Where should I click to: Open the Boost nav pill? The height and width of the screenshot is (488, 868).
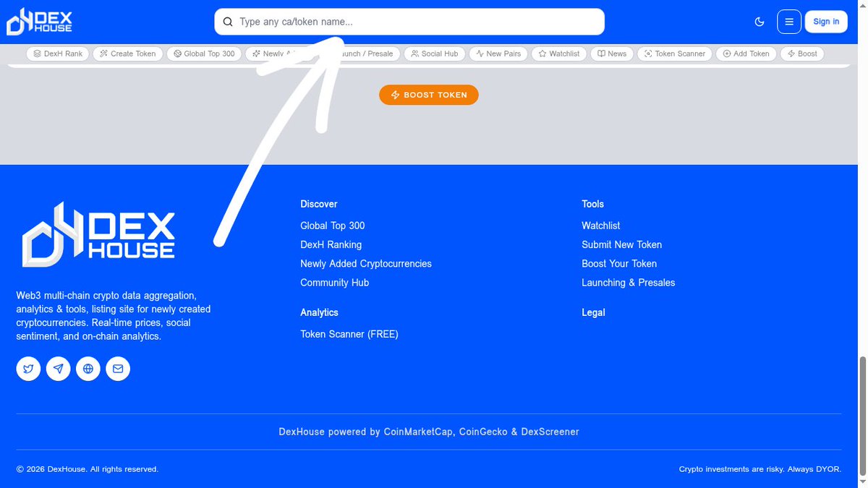(x=802, y=53)
